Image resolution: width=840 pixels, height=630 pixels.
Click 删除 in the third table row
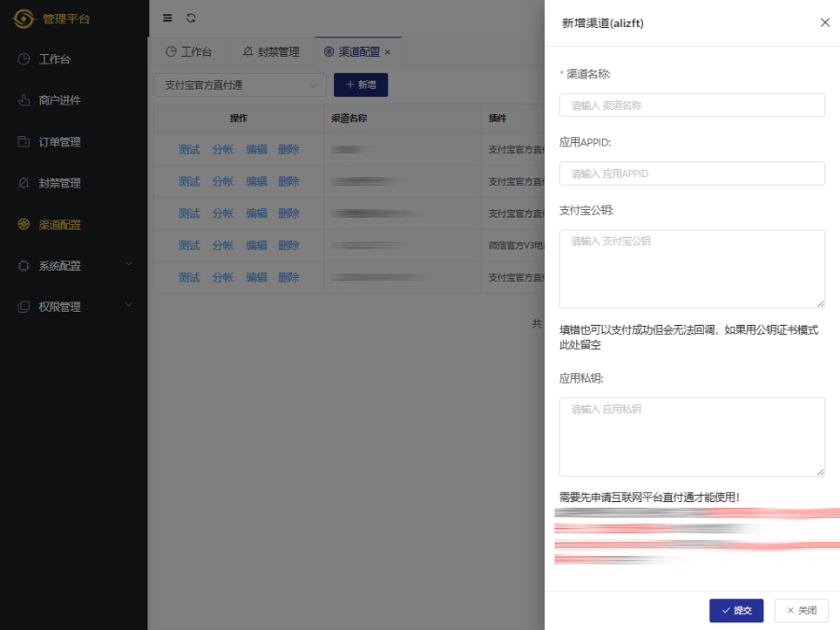point(288,213)
